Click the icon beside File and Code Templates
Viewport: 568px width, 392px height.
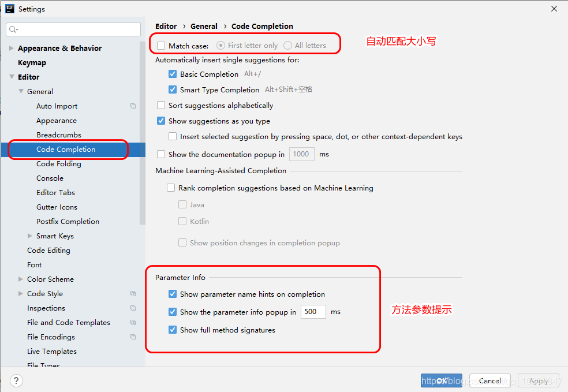[x=133, y=323]
